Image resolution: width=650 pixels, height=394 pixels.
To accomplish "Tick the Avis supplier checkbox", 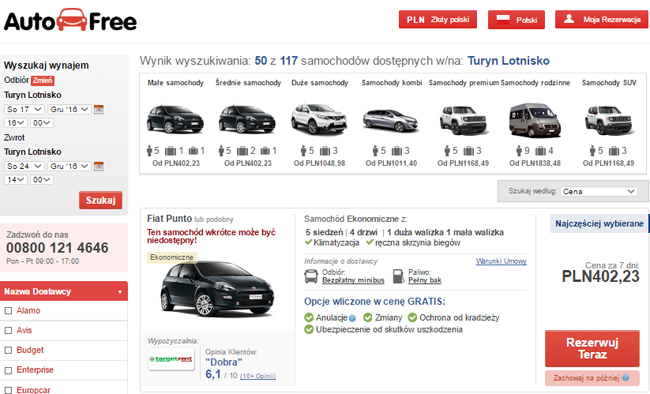I will click(8, 331).
